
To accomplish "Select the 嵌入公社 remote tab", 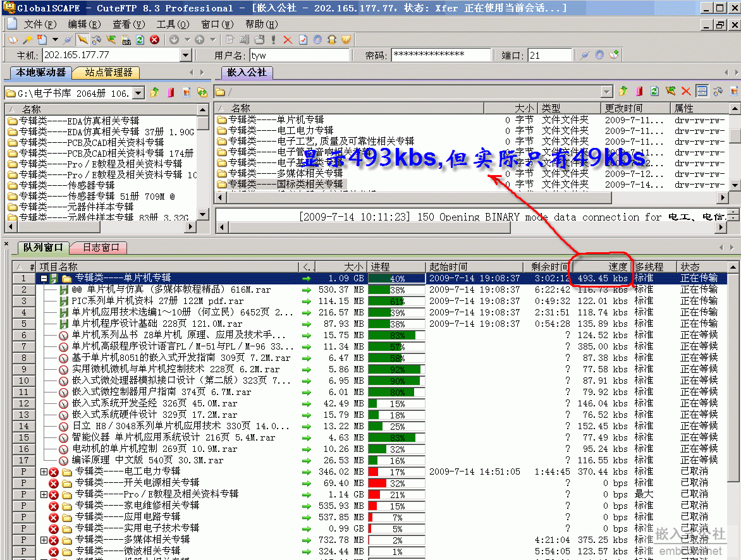I will coord(247,72).
